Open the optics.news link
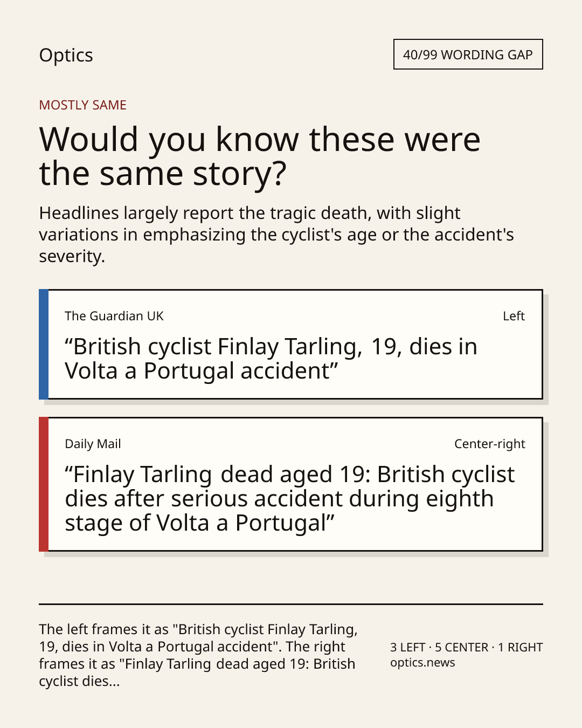Screen dimensions: 582x728 (422, 663)
